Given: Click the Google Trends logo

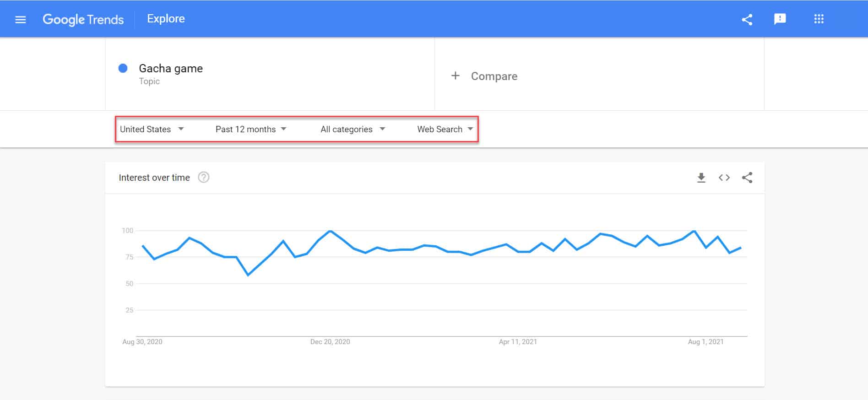Looking at the screenshot, I should click(x=83, y=20).
